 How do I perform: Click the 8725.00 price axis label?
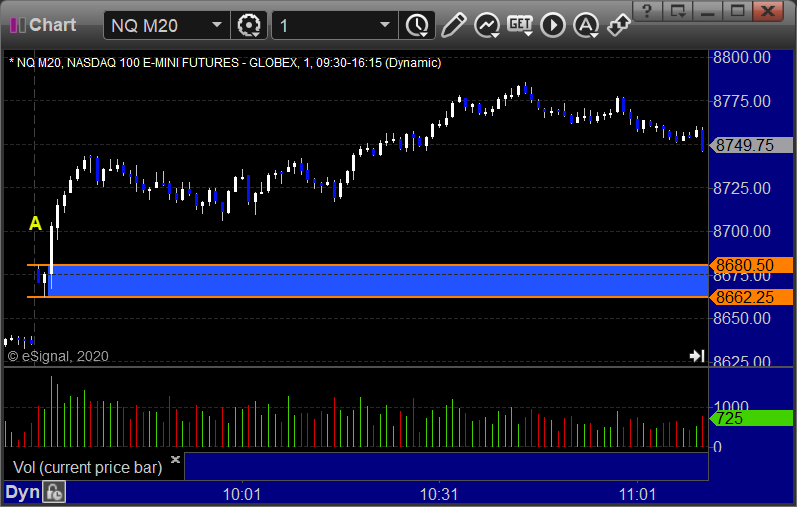point(742,188)
